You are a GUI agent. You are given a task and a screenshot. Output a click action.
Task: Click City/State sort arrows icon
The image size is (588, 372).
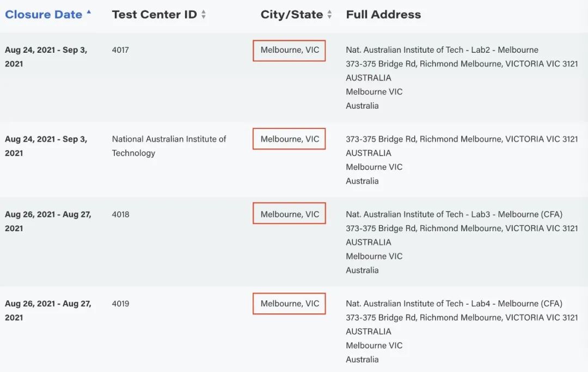(x=329, y=15)
